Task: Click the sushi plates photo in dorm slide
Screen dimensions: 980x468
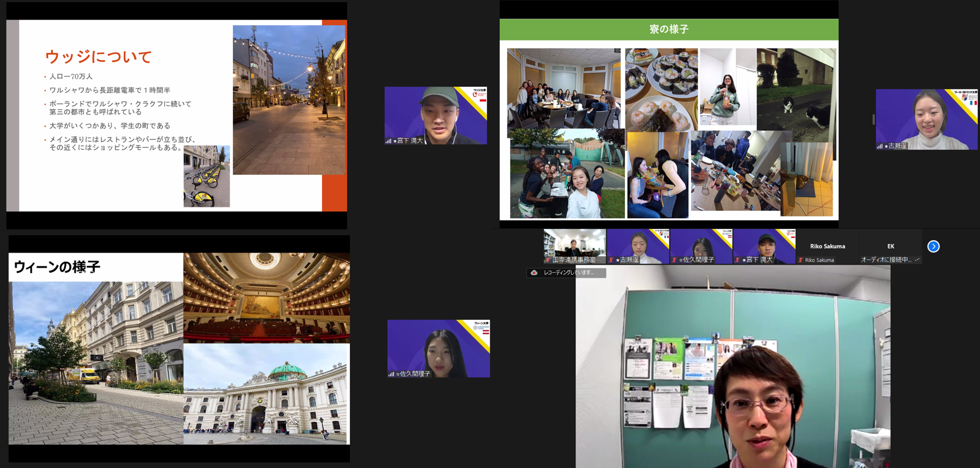Action: click(661, 88)
